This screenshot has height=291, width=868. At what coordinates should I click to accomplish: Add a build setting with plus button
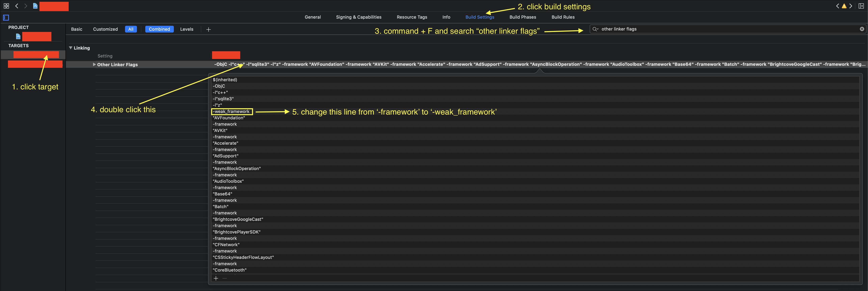[208, 30]
